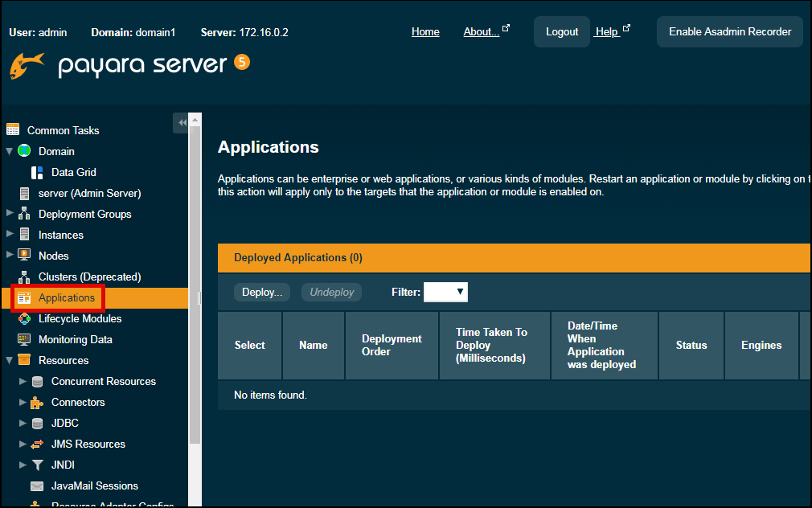Collapse the left navigation panel

[x=182, y=122]
